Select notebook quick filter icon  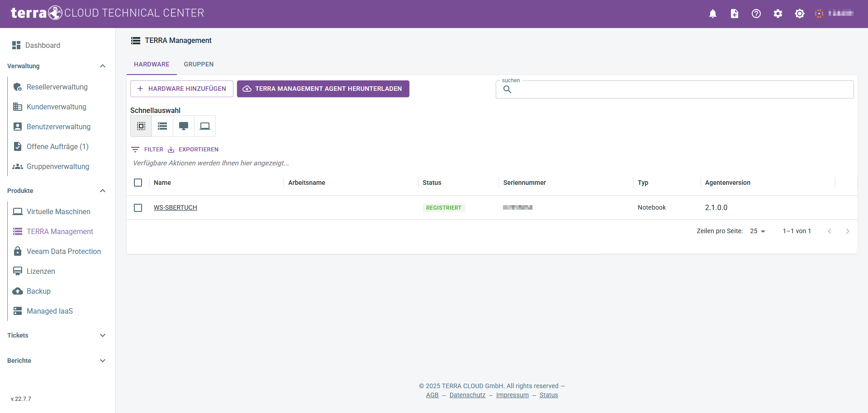click(x=205, y=126)
